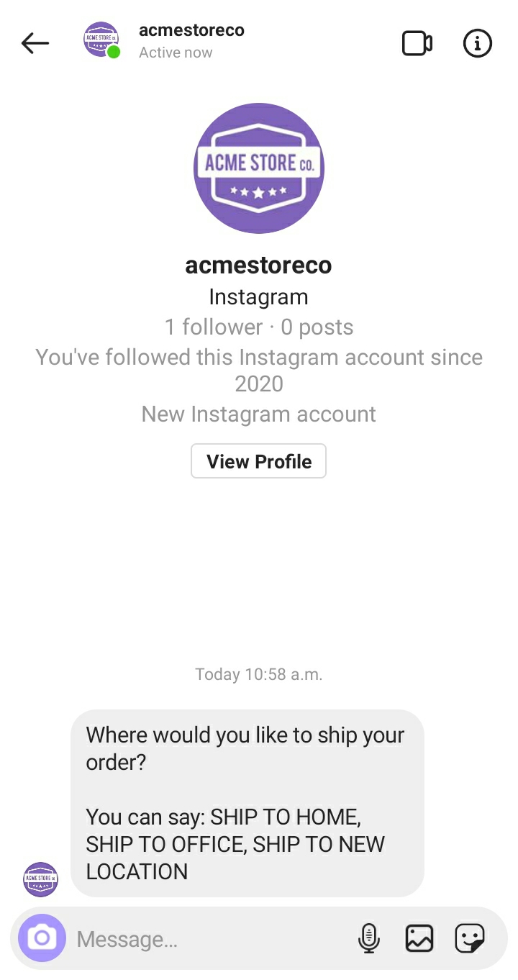Tap the Today 10:58 a.m. timestamp
518x980 pixels.
click(x=259, y=674)
